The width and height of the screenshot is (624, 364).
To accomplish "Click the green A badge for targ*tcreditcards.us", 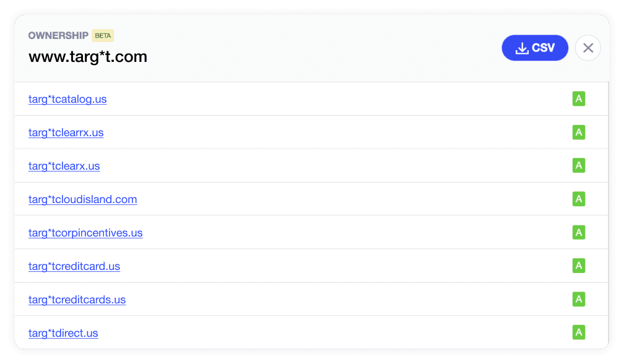I will 579,299.
